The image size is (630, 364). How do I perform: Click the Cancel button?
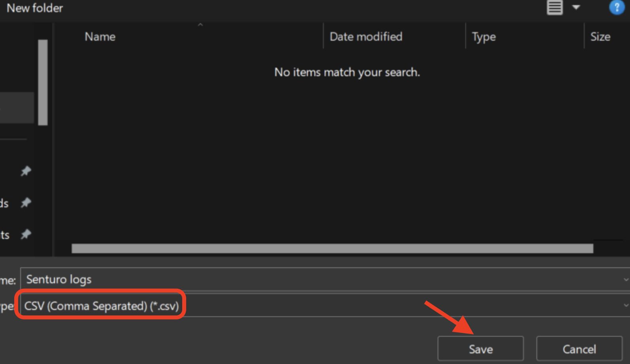(x=579, y=349)
